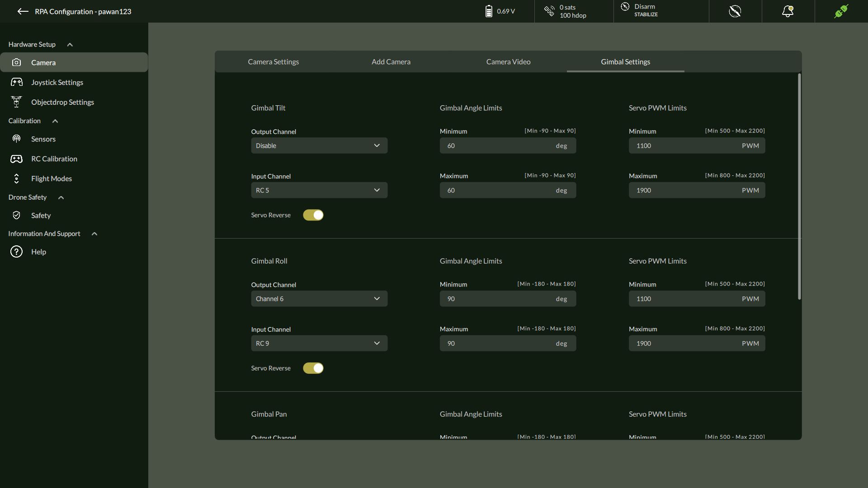Open Joystick Settings page
The image size is (868, 488).
(74, 82)
